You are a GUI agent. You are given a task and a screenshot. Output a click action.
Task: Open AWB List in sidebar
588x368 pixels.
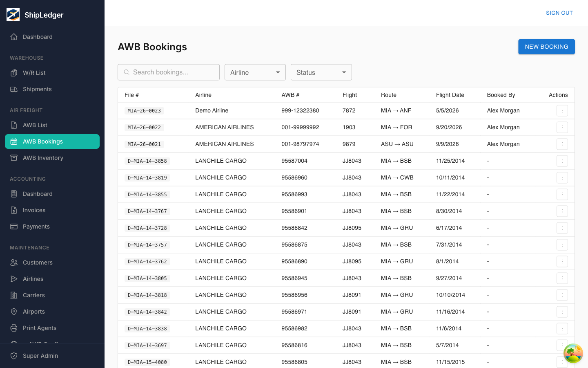pos(52,125)
